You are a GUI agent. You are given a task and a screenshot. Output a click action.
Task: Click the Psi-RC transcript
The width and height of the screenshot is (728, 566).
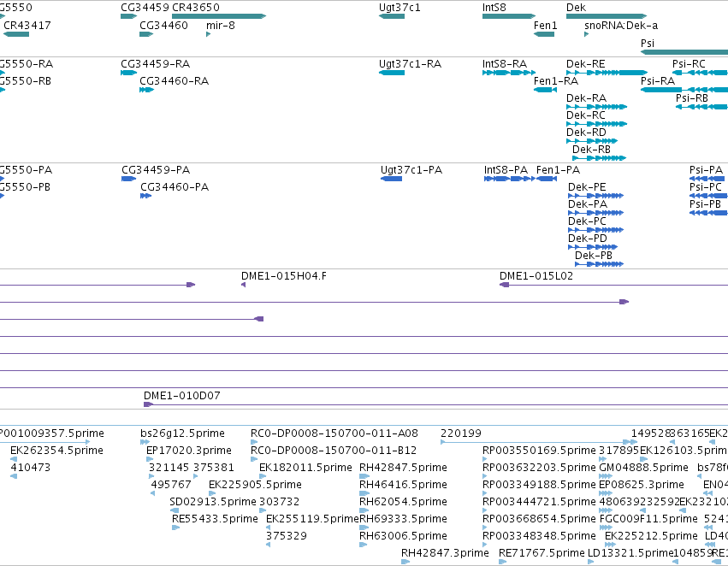[700, 73]
